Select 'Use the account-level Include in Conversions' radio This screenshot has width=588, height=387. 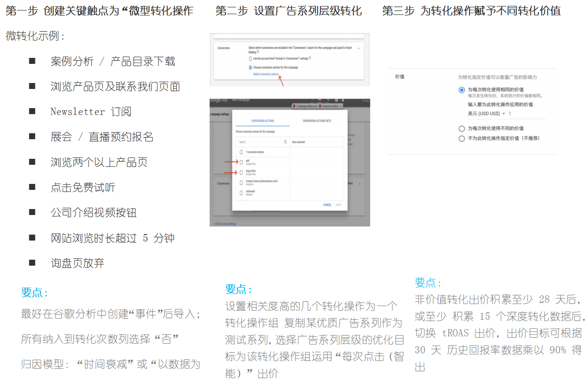click(x=251, y=59)
